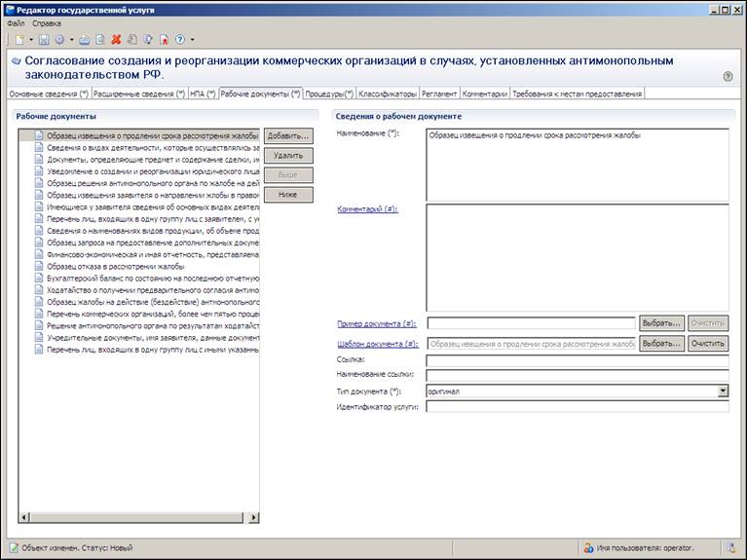
Task: Click document icon of 'Учредительные документы' row
Action: tap(39, 337)
